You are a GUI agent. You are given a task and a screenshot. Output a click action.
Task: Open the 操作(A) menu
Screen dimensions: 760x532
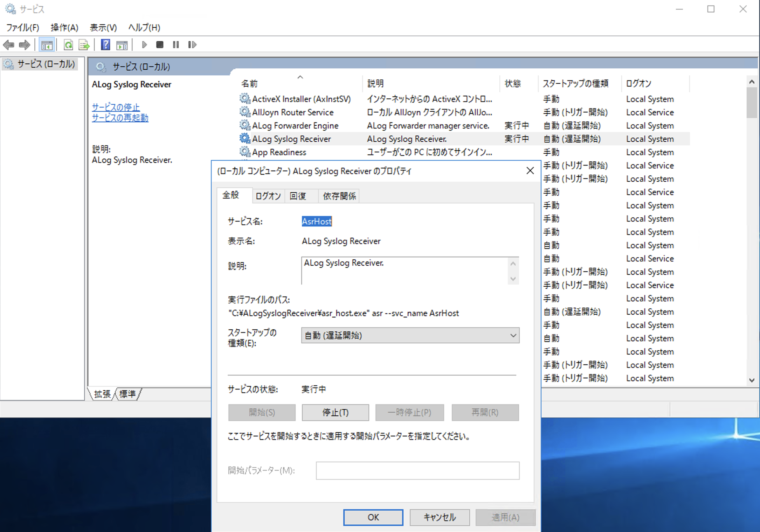pyautogui.click(x=64, y=27)
